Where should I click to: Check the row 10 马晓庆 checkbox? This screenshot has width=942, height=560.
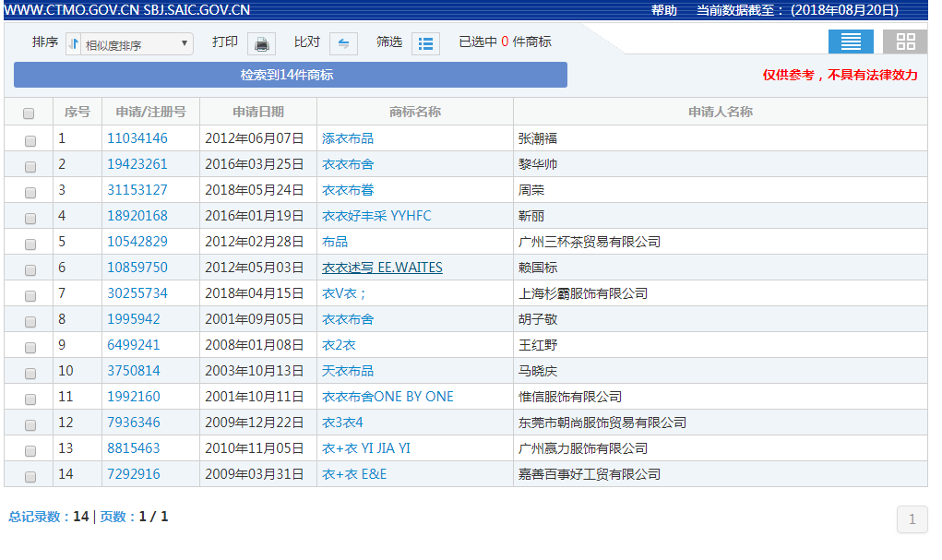30,373
